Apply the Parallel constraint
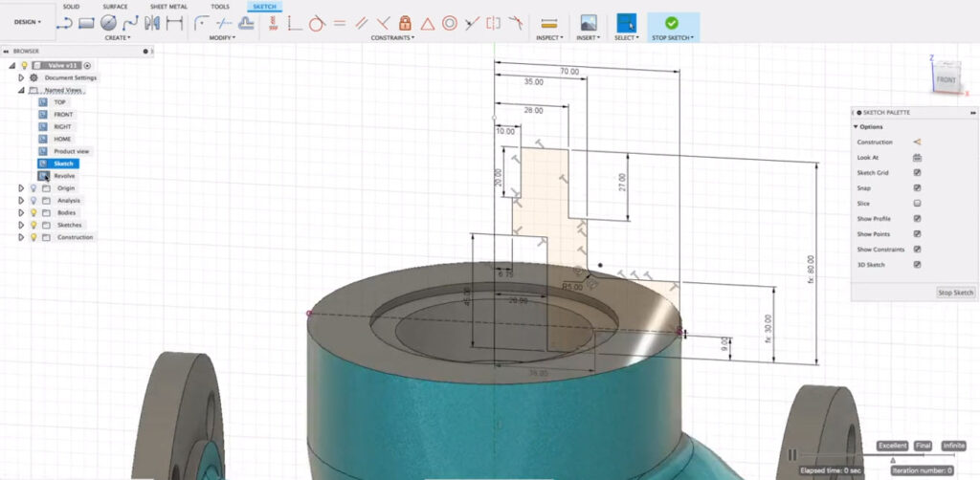980x480 pixels. (361, 24)
